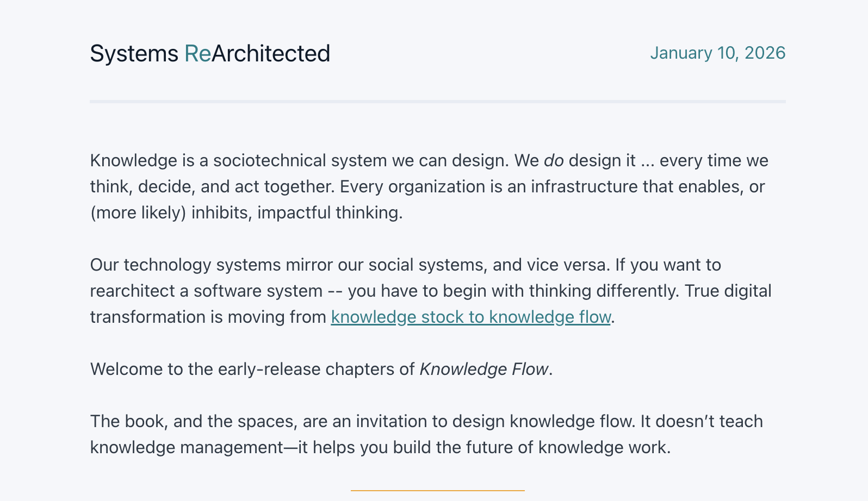This screenshot has height=501, width=868.
Task: Click the phrase "knowledge management" in last paragraph
Action: [x=186, y=448]
